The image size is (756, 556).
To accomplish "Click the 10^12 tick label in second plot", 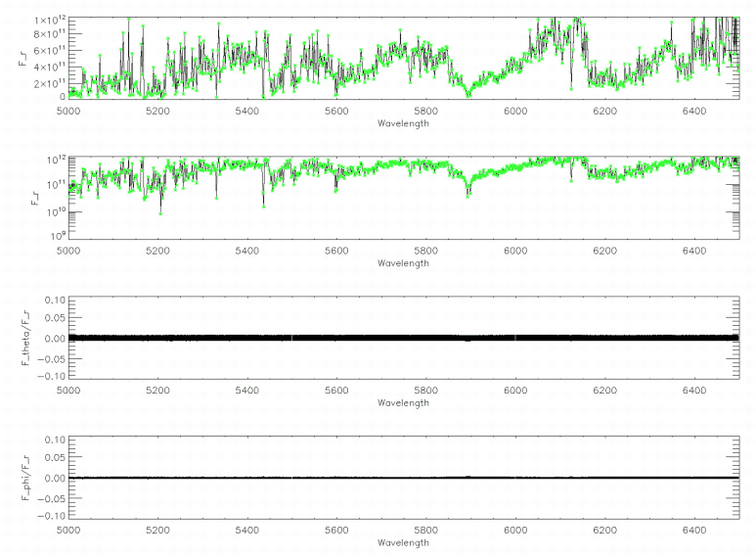I will (x=53, y=159).
